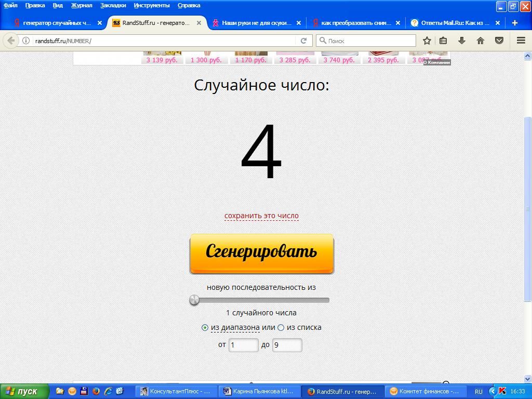
Task: Go to the home page icon
Action: pos(481,41)
